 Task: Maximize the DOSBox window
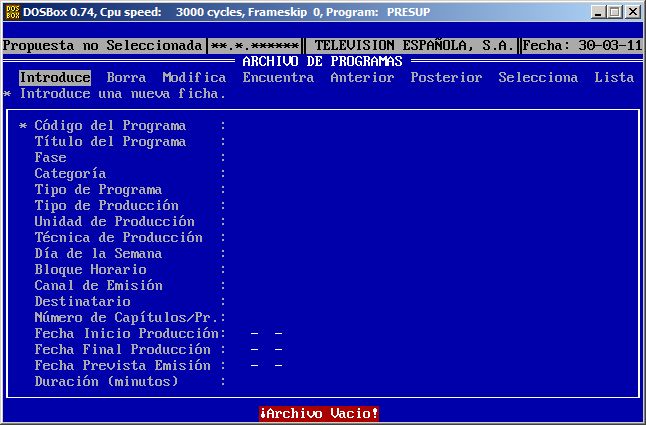(x=615, y=11)
